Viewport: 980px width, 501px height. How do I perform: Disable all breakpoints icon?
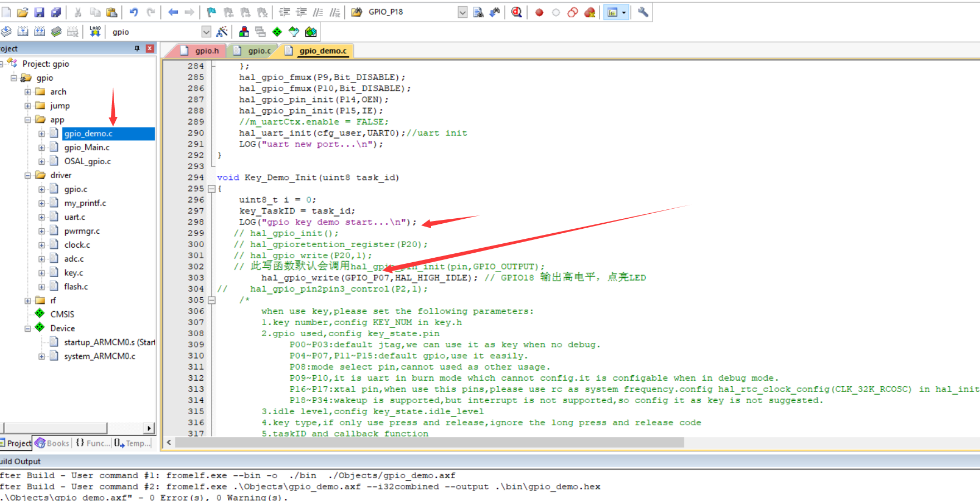[x=573, y=12]
